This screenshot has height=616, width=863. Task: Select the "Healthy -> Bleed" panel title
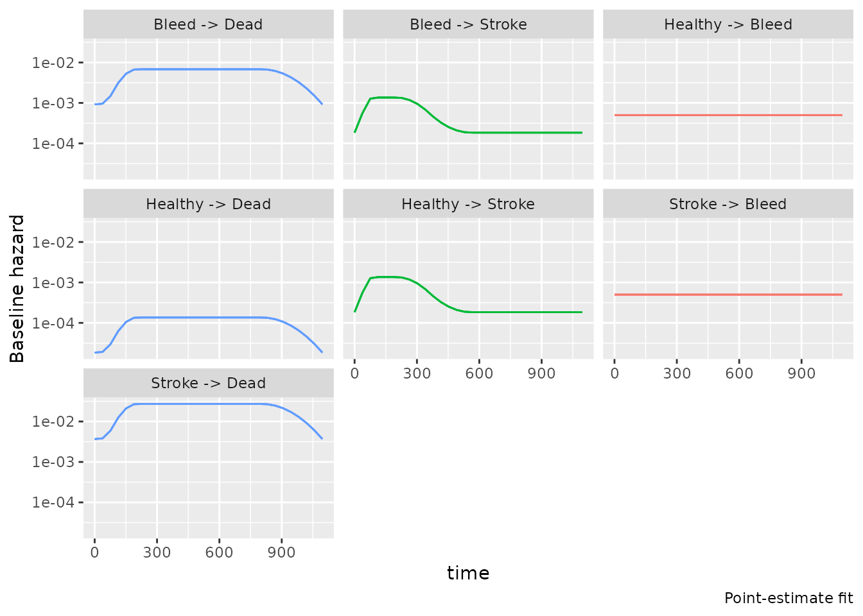coord(728,25)
